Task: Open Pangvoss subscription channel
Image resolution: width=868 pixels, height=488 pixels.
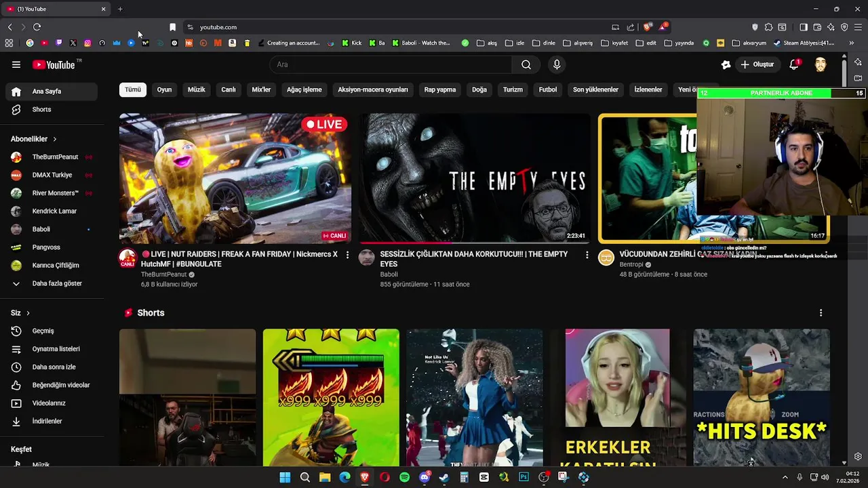Action: click(x=52, y=247)
